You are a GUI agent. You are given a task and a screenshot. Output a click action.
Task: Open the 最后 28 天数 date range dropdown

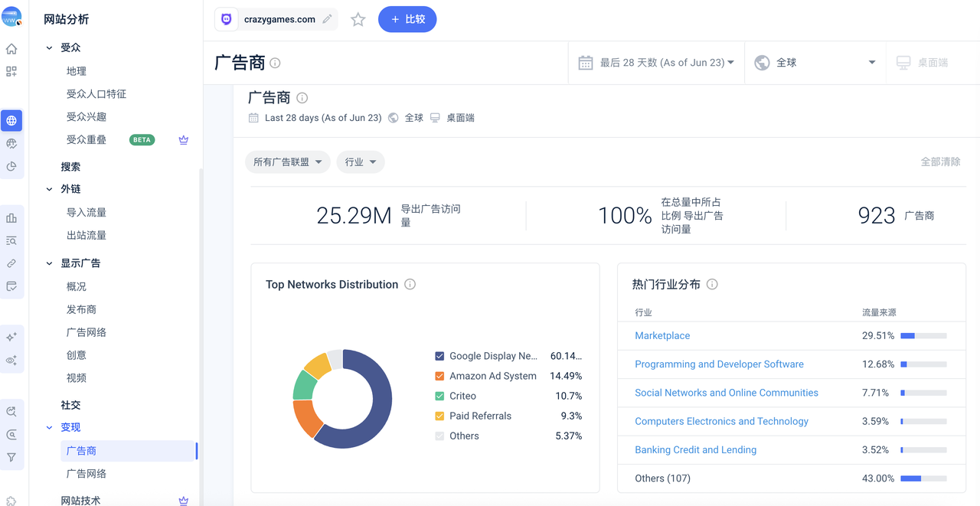click(658, 63)
